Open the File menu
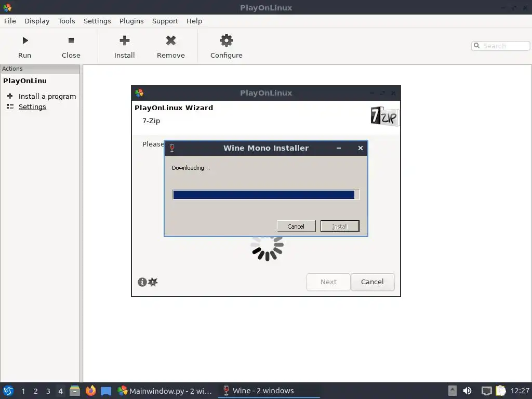532x399 pixels. (10, 21)
